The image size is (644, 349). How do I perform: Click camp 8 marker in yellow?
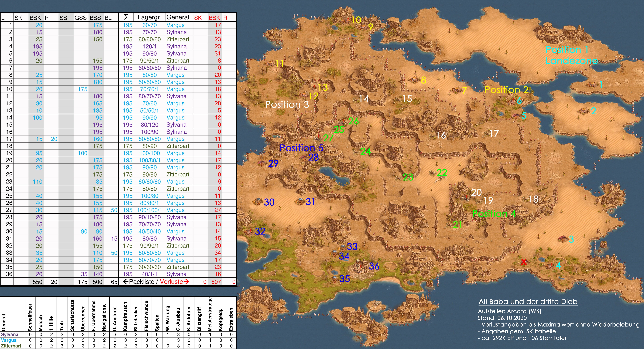(423, 80)
